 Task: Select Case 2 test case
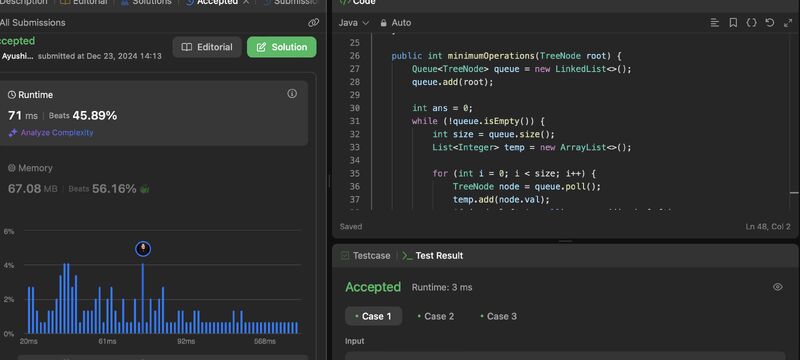pyautogui.click(x=435, y=316)
